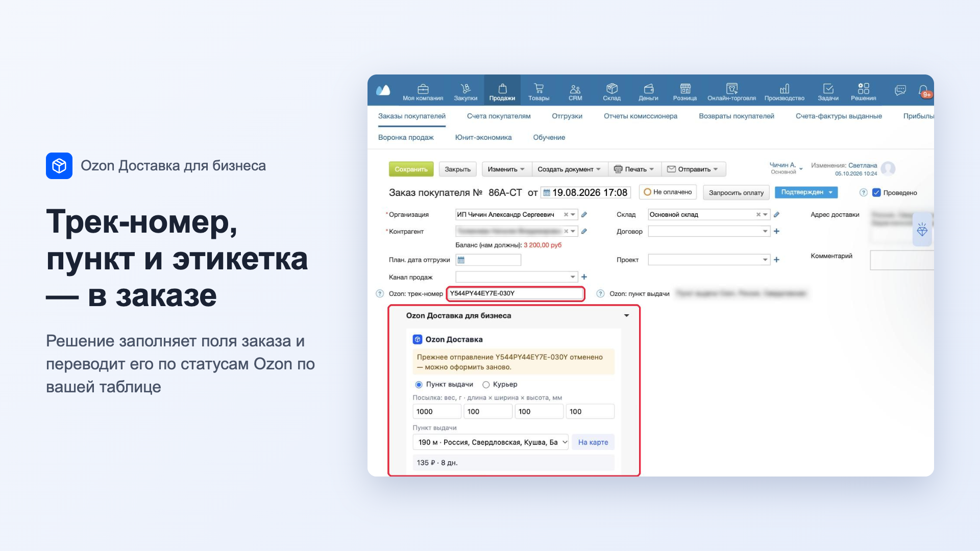This screenshot has width=980, height=551.
Task: Open the Деньги wallet icon
Action: pyautogui.click(x=648, y=89)
